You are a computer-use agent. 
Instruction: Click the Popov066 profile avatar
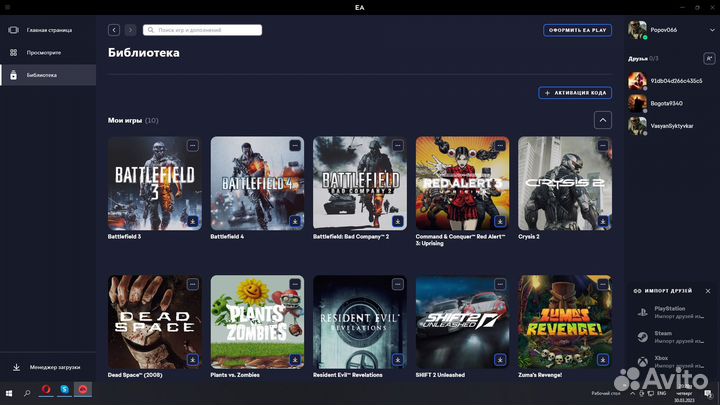[x=637, y=30]
